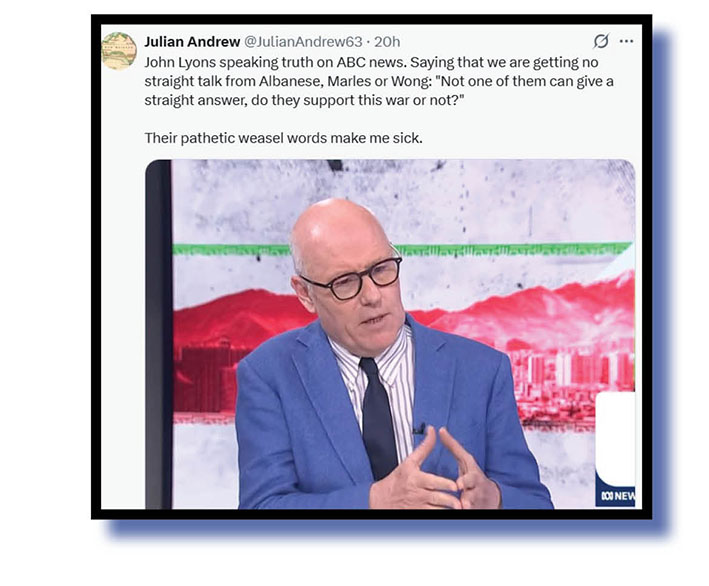Click the "weasel words" sentence

point(284,138)
